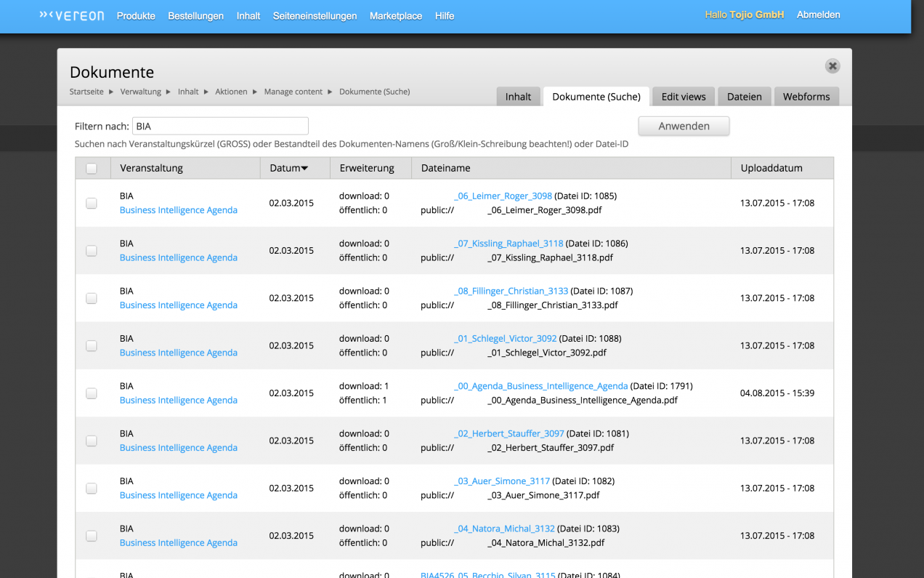Open the Marketplace menu
This screenshot has width=924, height=578.
click(395, 16)
